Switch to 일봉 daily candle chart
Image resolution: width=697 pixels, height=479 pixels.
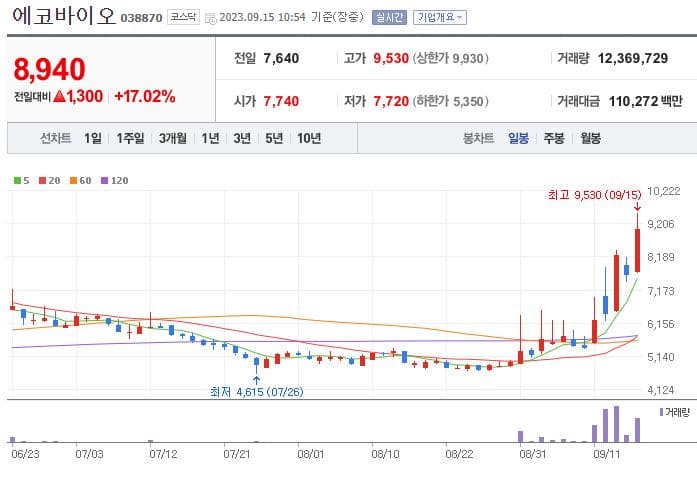coord(518,138)
